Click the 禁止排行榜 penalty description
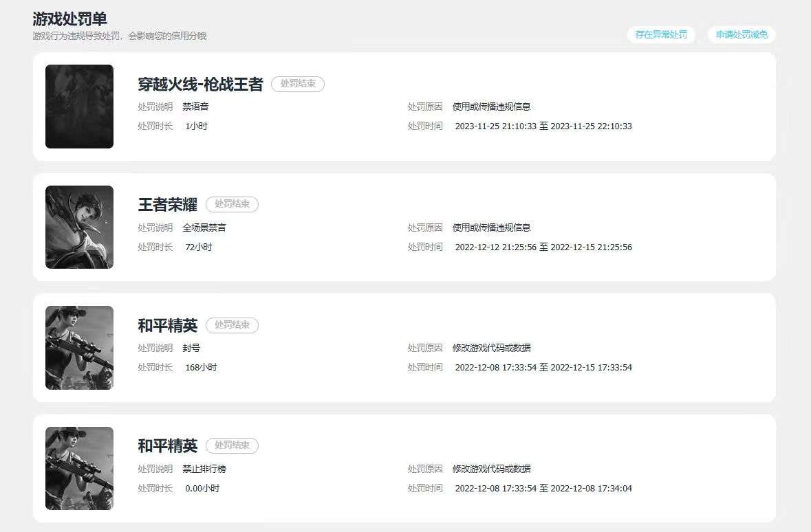This screenshot has height=532, width=811. 204,469
